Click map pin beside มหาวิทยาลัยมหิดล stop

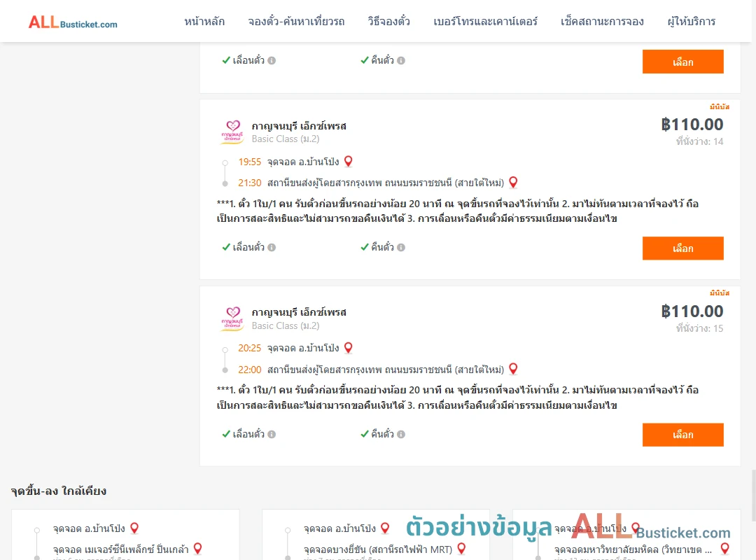coord(724,548)
